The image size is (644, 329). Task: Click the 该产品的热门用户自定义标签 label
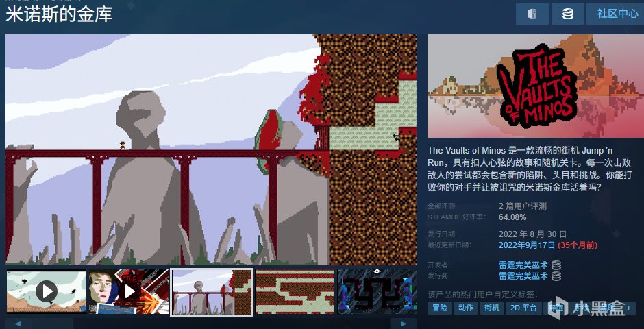(482, 295)
